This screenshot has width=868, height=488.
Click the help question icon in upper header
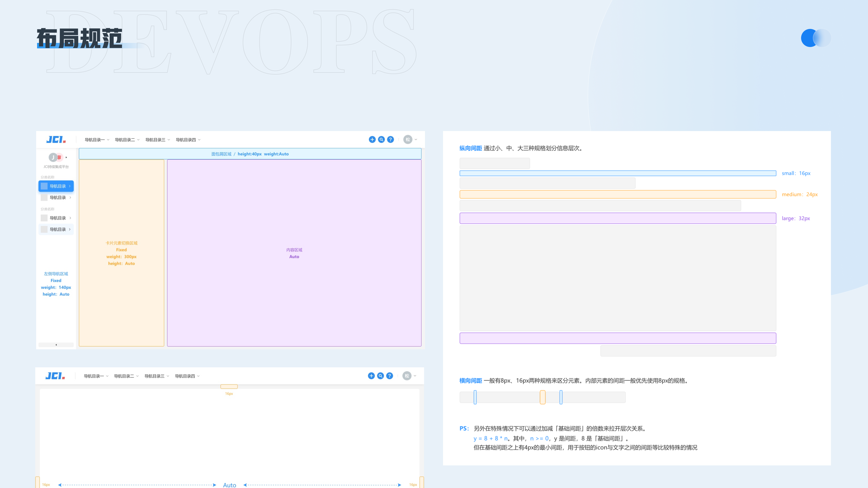coord(390,139)
